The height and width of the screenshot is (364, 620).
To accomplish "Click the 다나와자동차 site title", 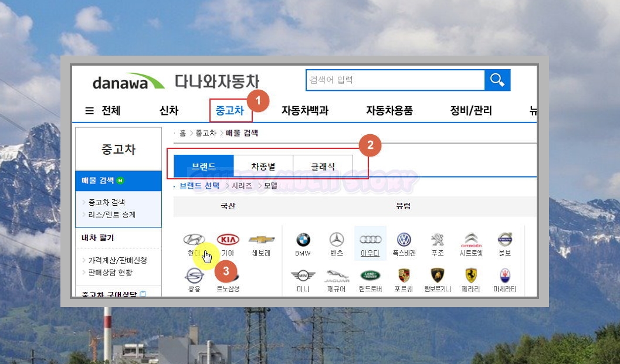I will click(x=217, y=81).
